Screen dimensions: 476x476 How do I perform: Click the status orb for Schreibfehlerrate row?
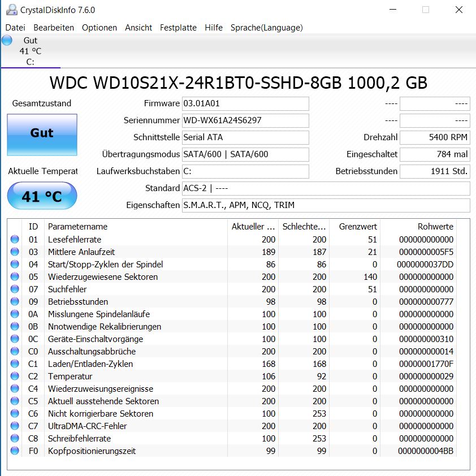tap(15, 438)
